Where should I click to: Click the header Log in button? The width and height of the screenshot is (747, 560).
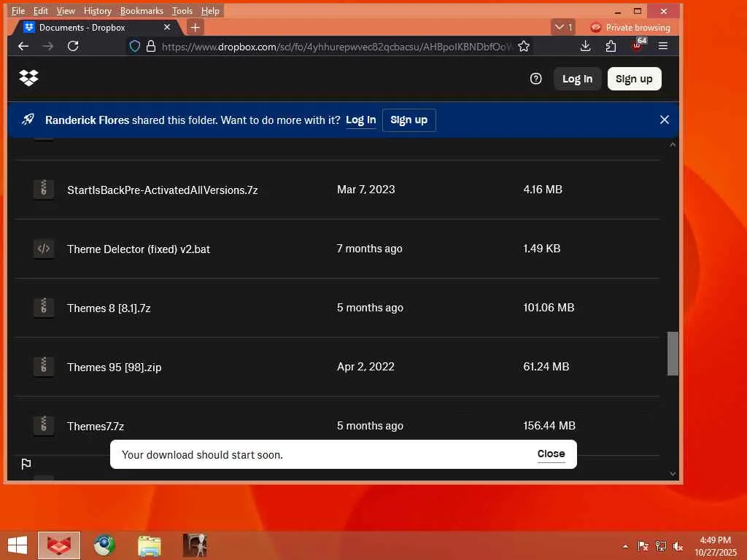577,79
